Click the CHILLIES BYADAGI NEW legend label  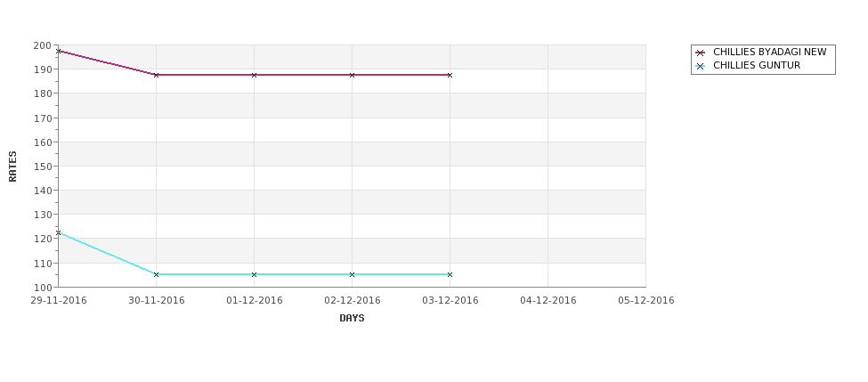pyautogui.click(x=769, y=52)
